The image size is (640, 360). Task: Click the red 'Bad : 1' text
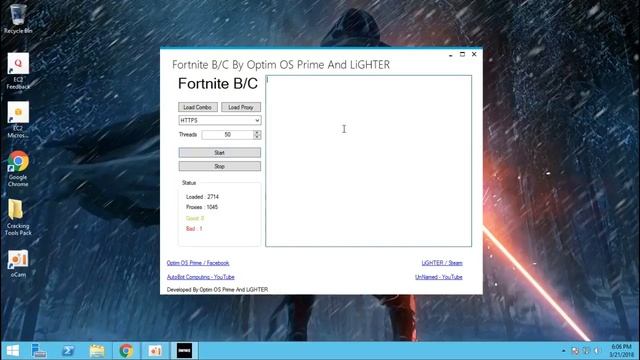click(x=194, y=229)
